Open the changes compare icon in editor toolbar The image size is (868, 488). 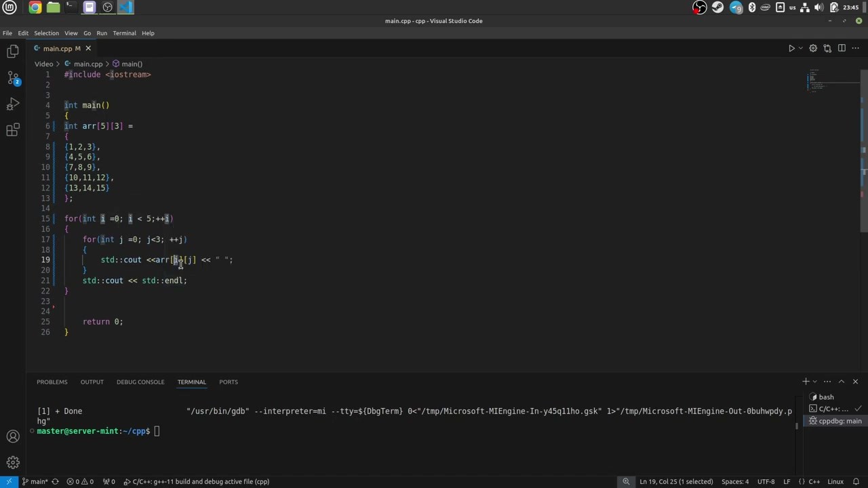coord(827,48)
